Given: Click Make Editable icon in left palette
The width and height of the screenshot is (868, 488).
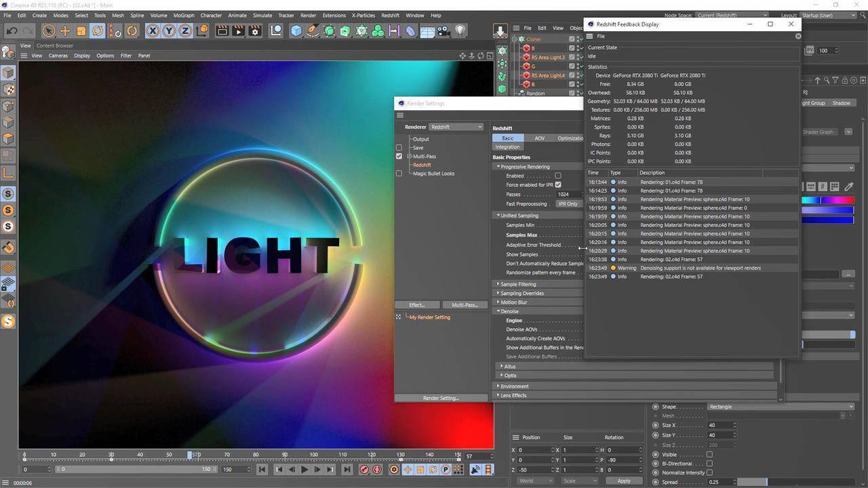Looking at the screenshot, I should point(8,52).
